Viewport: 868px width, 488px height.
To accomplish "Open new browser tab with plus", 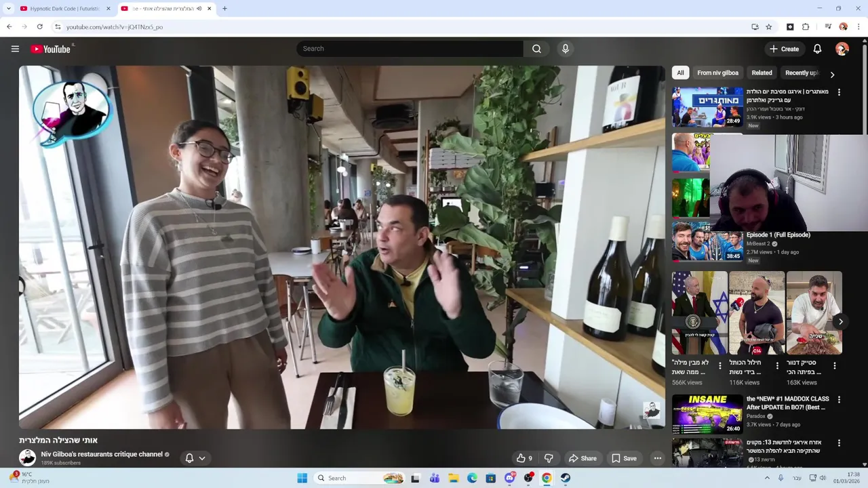I will coord(224,9).
